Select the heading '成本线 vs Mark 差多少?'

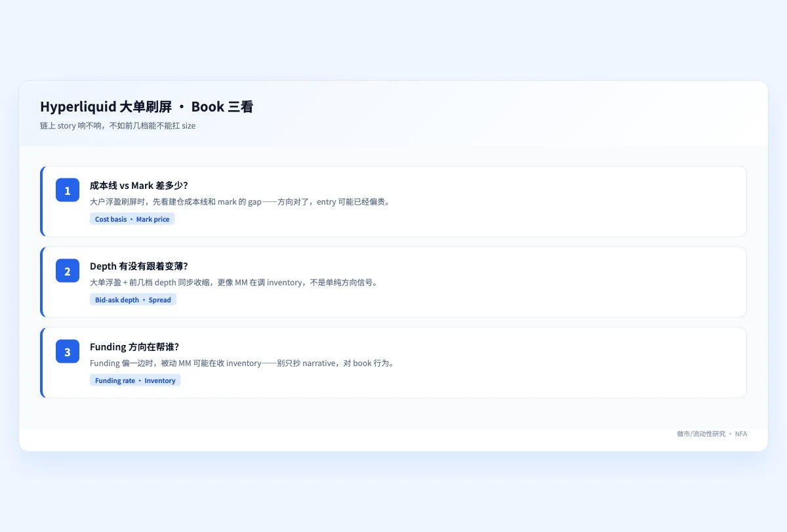coord(139,186)
